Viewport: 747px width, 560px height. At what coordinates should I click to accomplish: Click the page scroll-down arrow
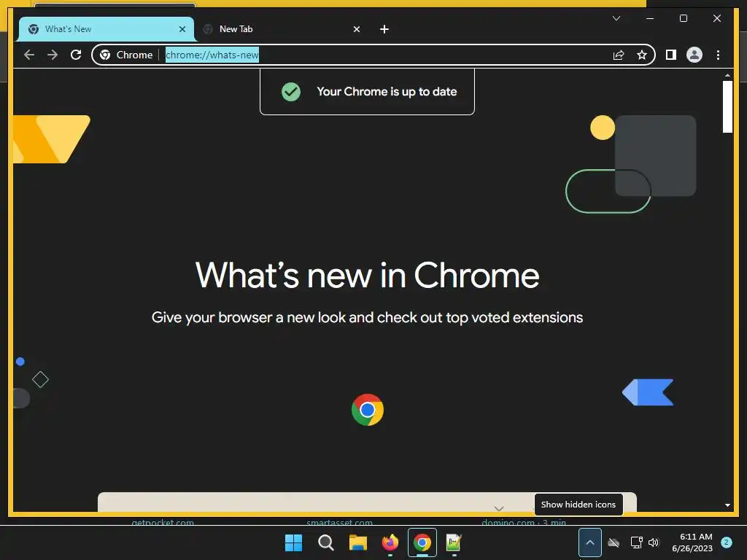coord(727,505)
